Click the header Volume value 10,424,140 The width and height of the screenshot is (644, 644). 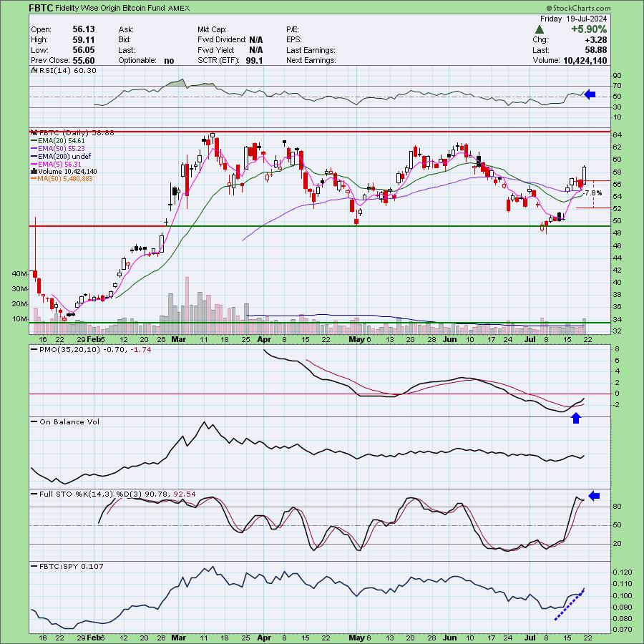(x=585, y=60)
